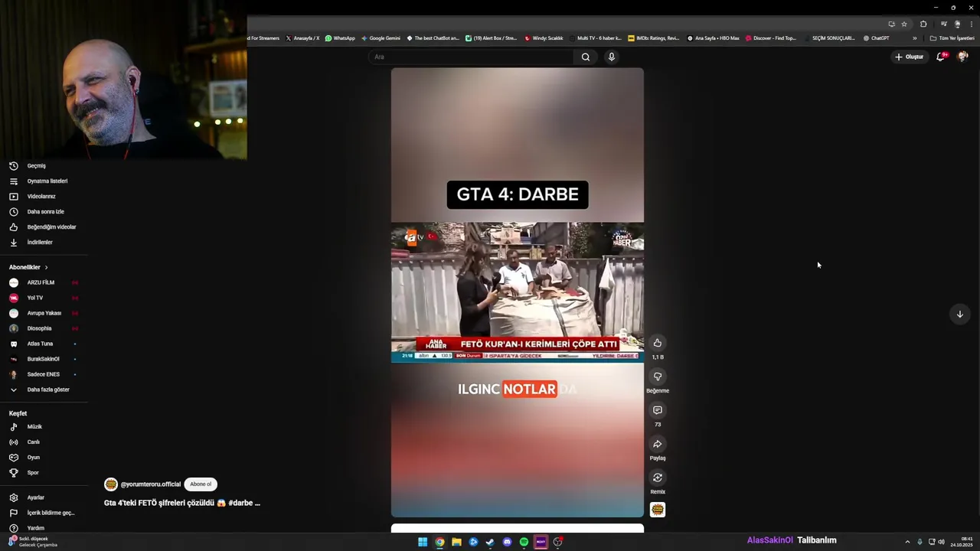Focus the Ara search field
The height and width of the screenshot is (551, 980).
471,57
